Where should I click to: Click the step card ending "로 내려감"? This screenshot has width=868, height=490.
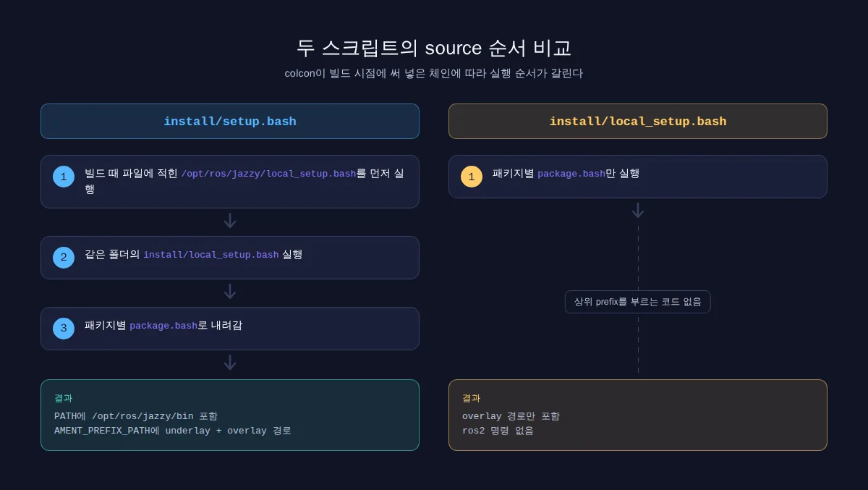coord(230,329)
